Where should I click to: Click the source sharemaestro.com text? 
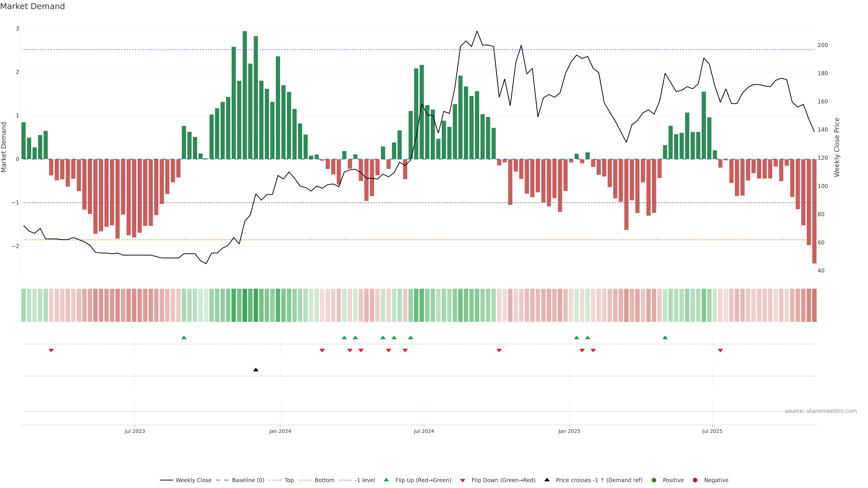pyautogui.click(x=821, y=411)
